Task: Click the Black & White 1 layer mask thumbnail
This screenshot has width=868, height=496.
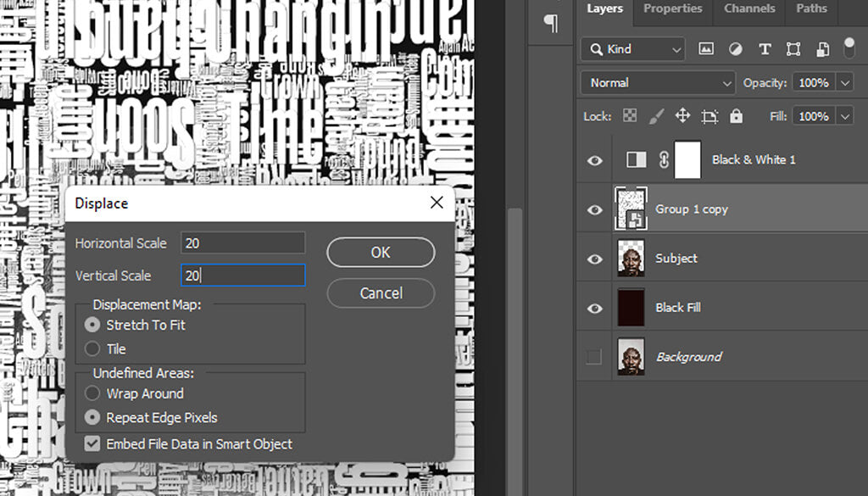Action: [687, 159]
